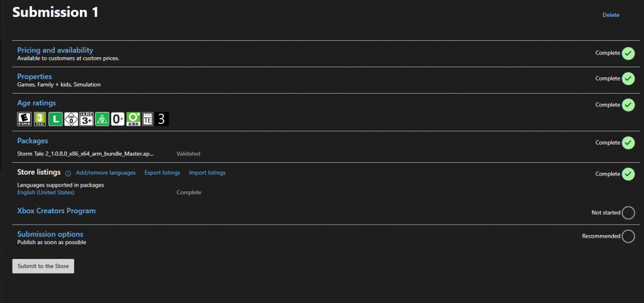Image resolution: width=644 pixels, height=303 pixels.
Task: Click the white 0+ rating badge
Action: point(118,118)
